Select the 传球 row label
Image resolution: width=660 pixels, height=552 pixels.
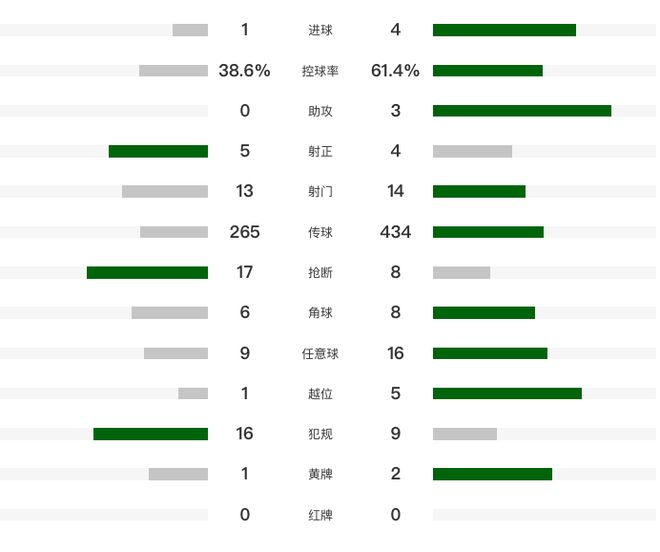click(x=320, y=232)
